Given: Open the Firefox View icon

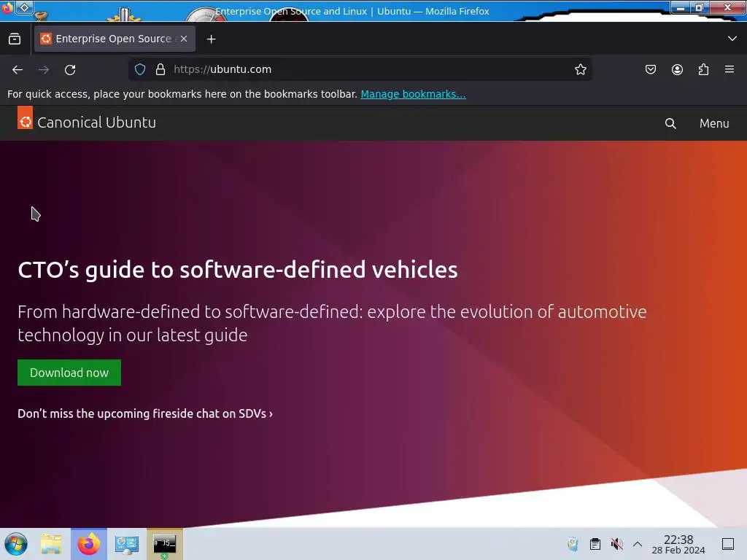Looking at the screenshot, I should (x=15, y=39).
